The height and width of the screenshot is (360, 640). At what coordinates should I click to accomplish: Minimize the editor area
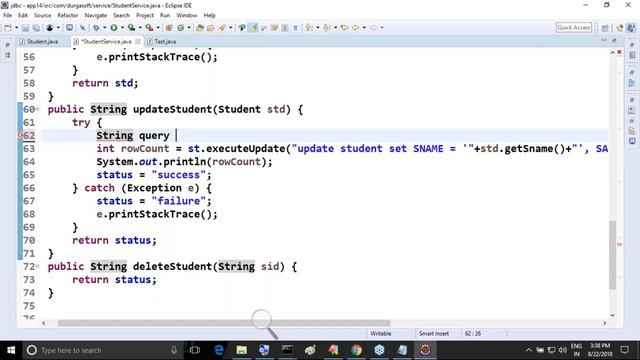click(604, 41)
